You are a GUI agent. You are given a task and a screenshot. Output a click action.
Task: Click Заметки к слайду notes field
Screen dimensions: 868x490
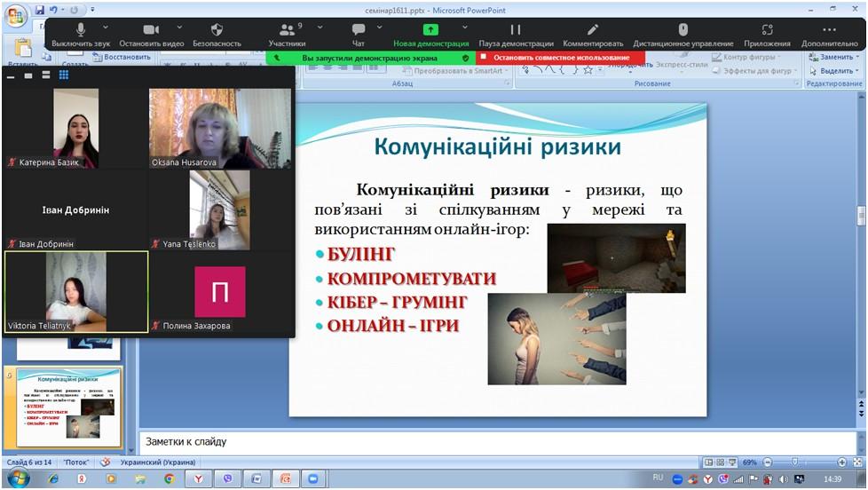click(x=497, y=441)
